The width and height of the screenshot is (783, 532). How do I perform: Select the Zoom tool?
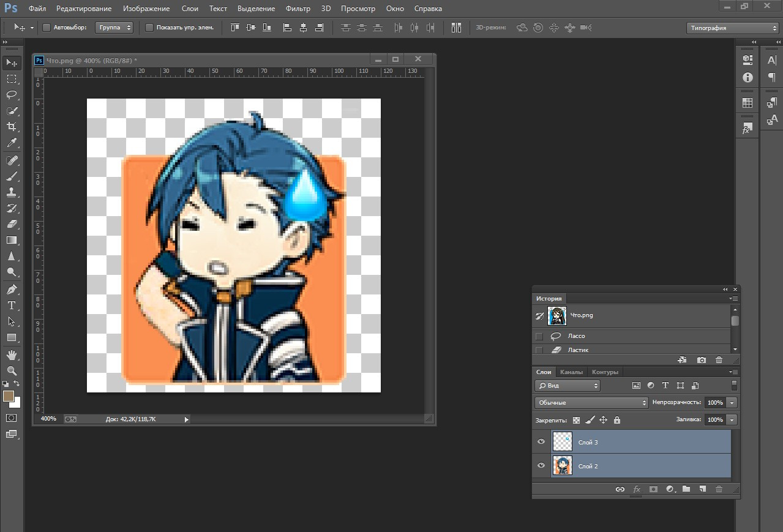12,370
